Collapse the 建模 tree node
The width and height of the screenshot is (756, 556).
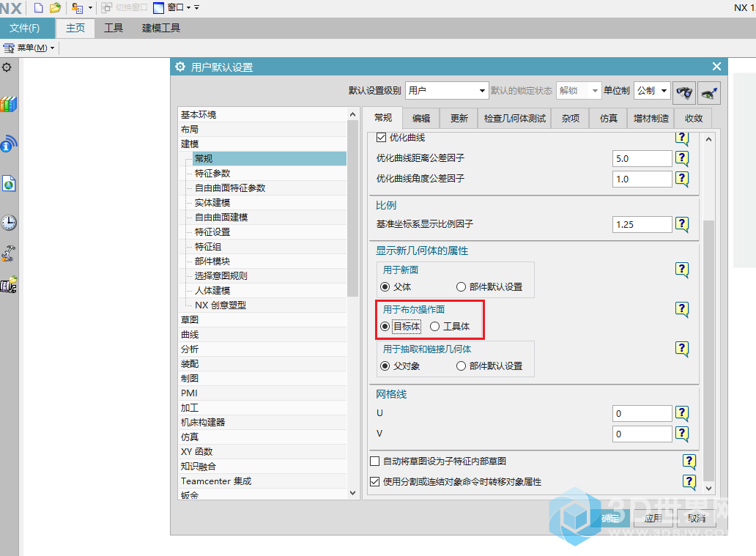click(190, 144)
